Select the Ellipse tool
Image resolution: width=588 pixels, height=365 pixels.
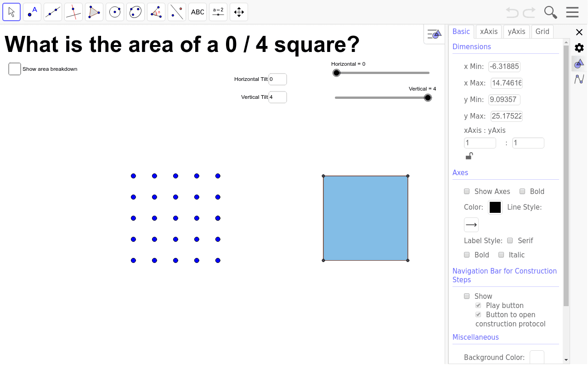pyautogui.click(x=136, y=12)
